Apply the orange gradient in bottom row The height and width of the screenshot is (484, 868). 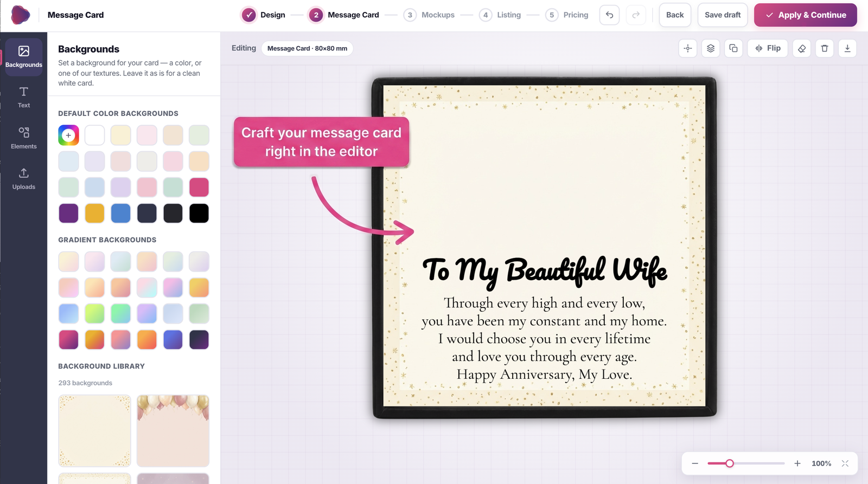[146, 339]
